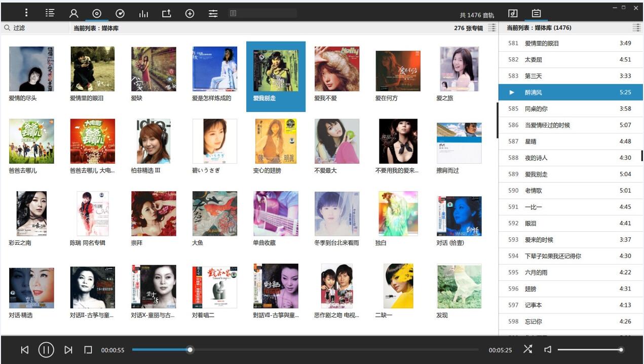The height and width of the screenshot is (364, 644).
Task: Click the top toolbar search box
Action: (x=262, y=13)
